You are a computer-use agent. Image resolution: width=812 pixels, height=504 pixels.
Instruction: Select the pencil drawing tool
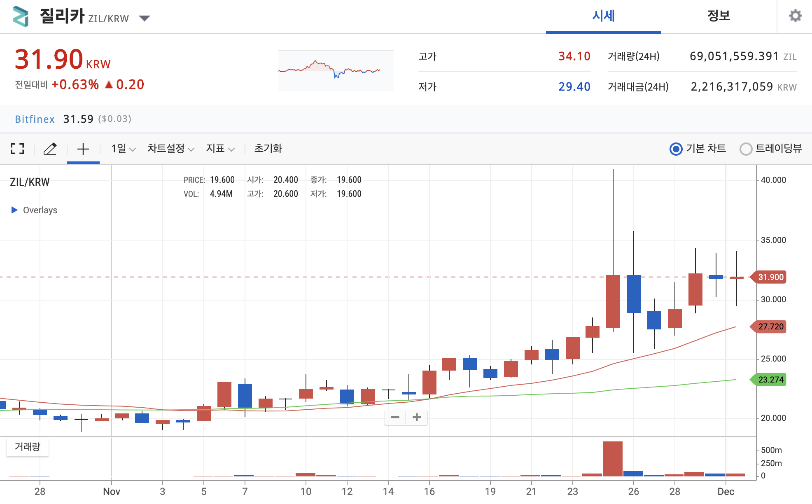click(x=50, y=149)
